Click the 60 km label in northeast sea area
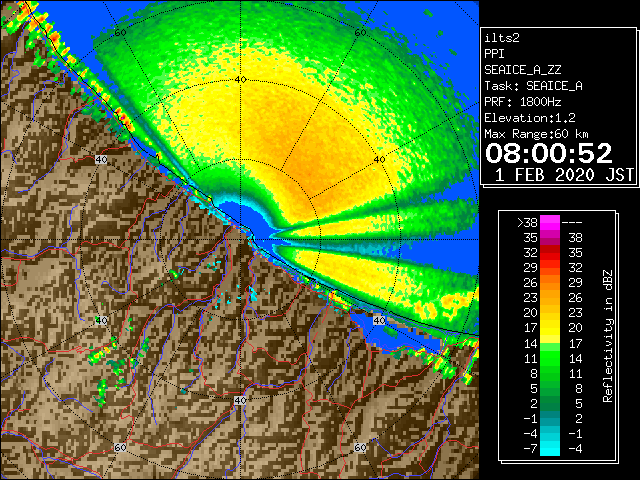Viewport: 640px width, 480px height. (x=360, y=33)
